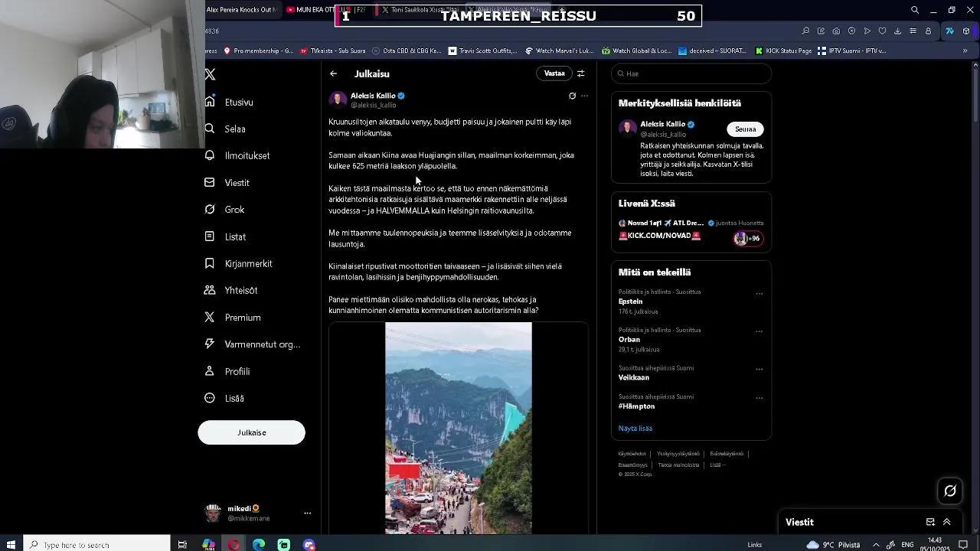This screenshot has height=551, width=980.
Task: Open Pro membership bookmark
Action: [258, 51]
